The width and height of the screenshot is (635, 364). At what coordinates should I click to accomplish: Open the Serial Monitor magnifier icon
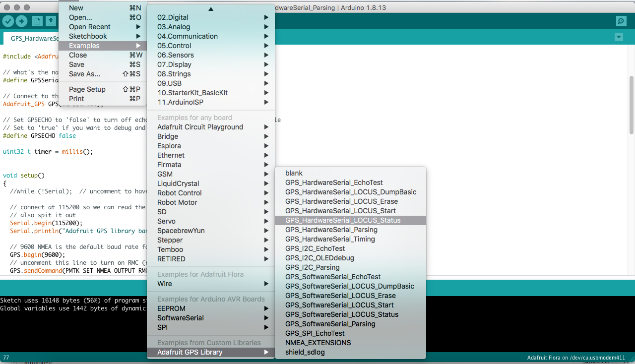point(621,21)
